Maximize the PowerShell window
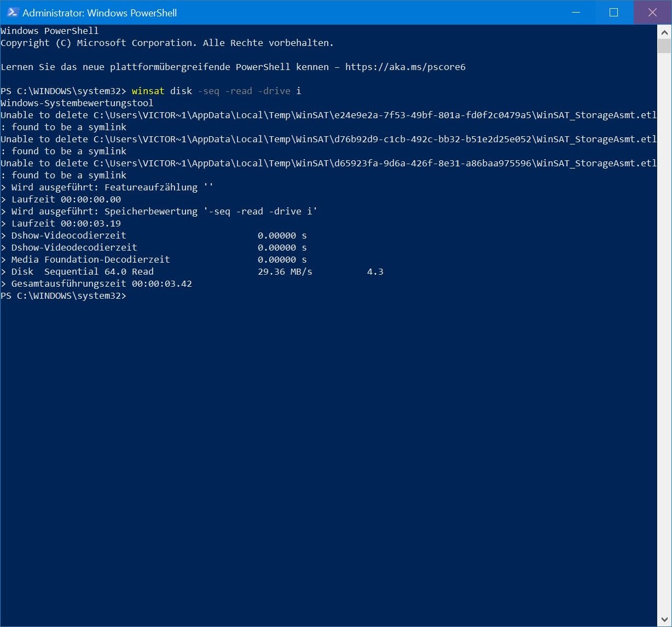The image size is (672, 627). 613,12
